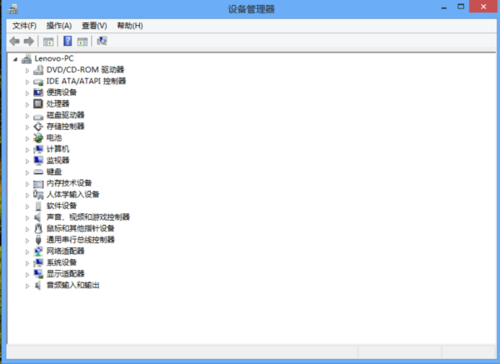500x364 pixels.
Task: Maximize the 设备管理器 window
Action: pos(461,7)
